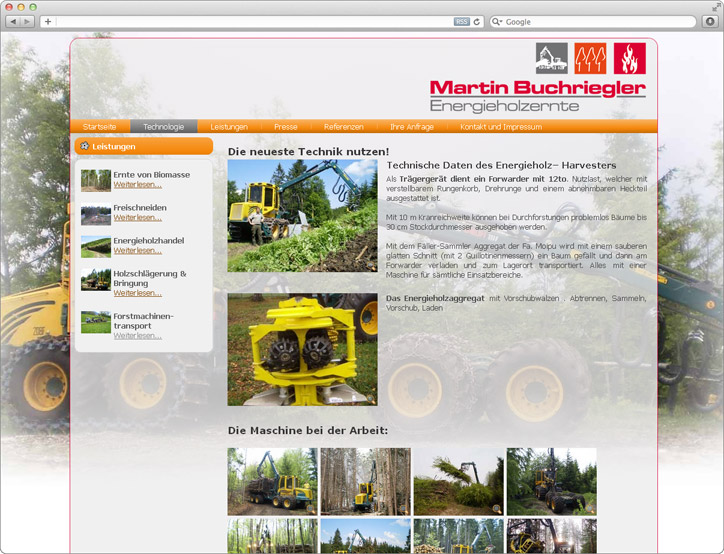Screen dimensions: 724x554
Task: Toggle fullscreen via the window corner arrows
Action: [x=716, y=7]
